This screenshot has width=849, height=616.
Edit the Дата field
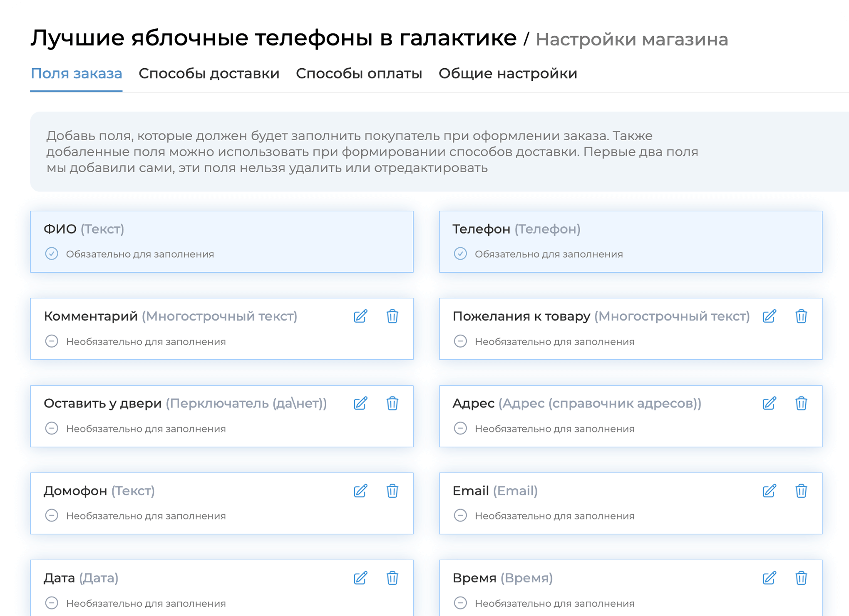(360, 578)
